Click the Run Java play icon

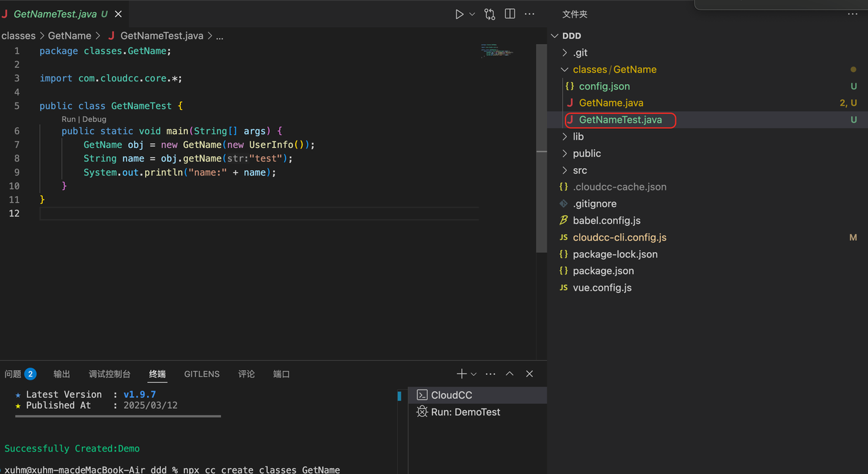[x=459, y=14]
